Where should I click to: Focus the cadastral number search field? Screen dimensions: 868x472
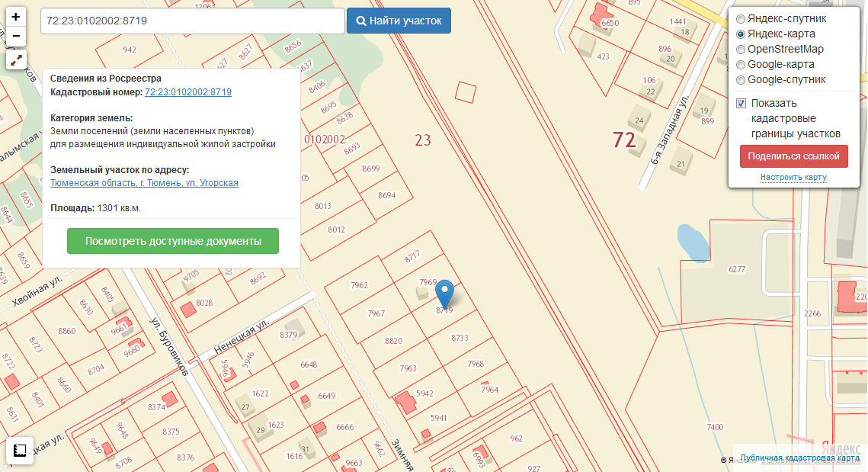(x=193, y=21)
